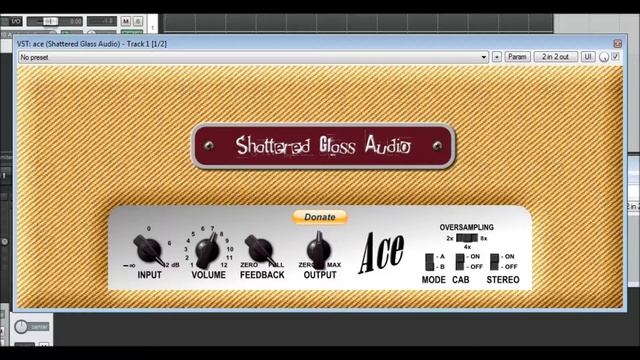Click the 2 in 2 out routing button
640x360 pixels.
click(555, 57)
